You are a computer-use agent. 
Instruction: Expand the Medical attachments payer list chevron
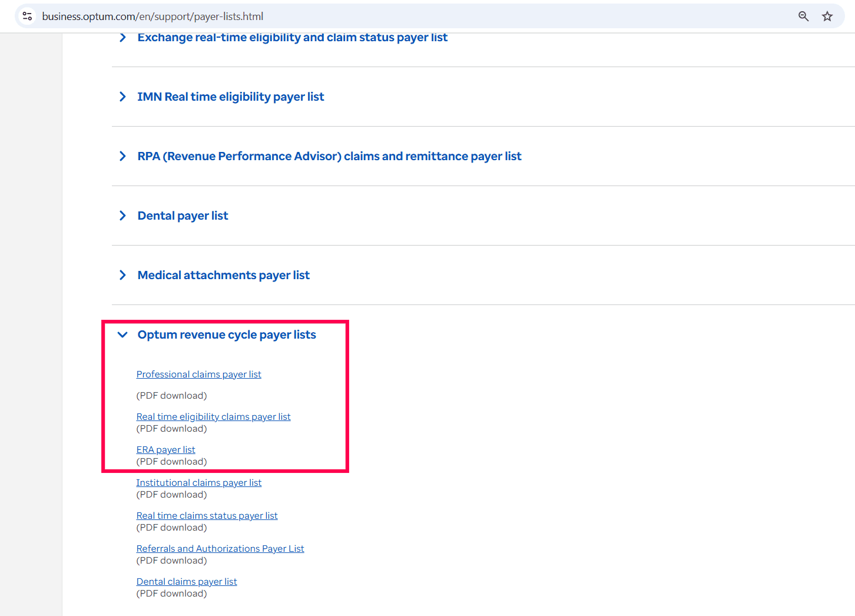click(122, 275)
